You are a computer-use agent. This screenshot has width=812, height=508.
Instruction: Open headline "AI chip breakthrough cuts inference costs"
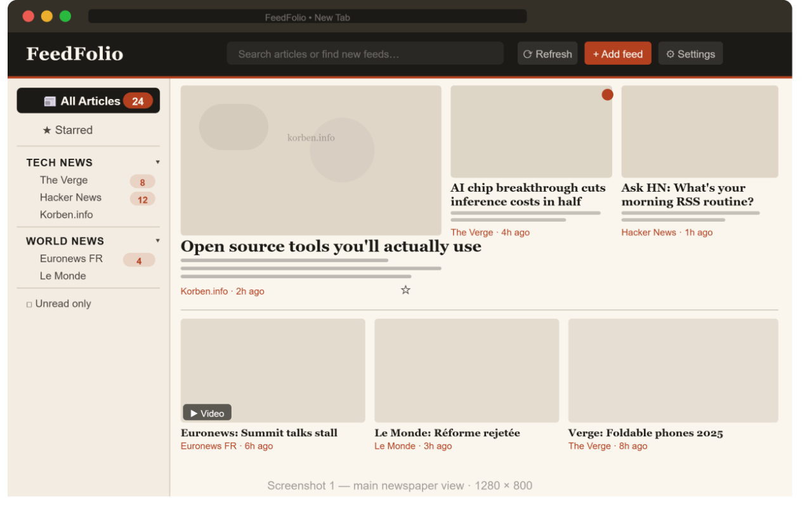528,195
